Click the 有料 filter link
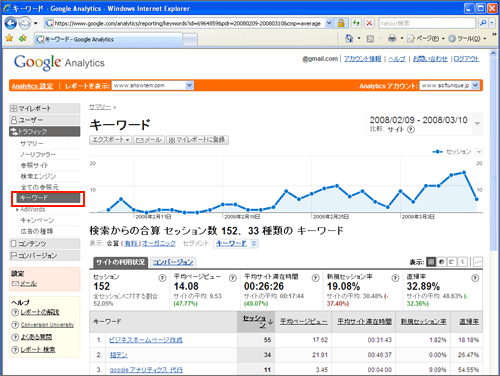The width and height of the screenshot is (500, 376). (x=131, y=244)
